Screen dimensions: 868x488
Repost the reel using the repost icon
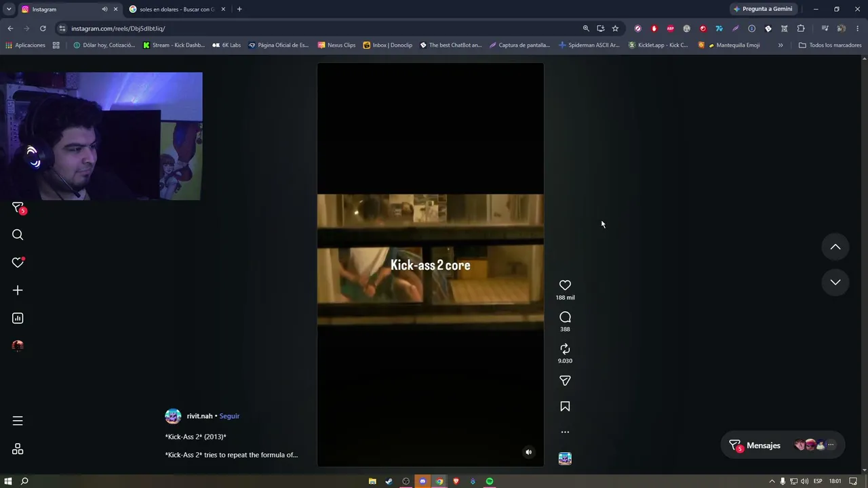coord(565,349)
